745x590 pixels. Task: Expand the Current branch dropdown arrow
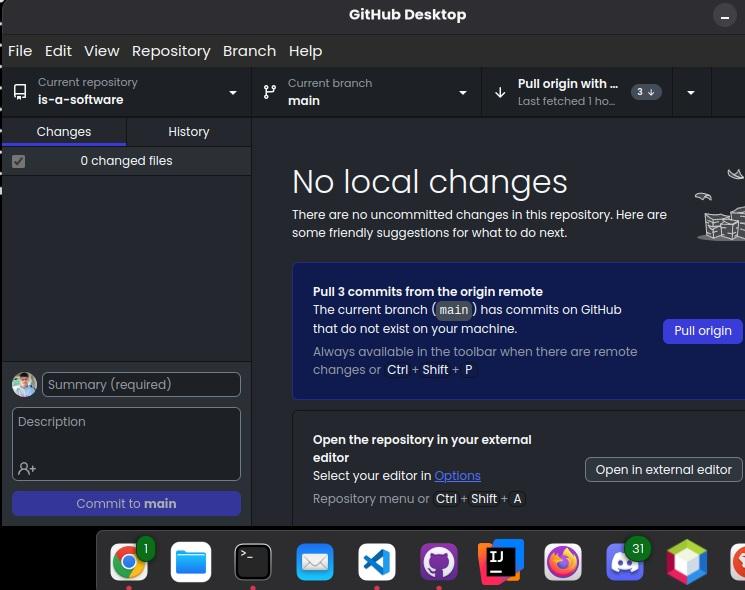463,93
